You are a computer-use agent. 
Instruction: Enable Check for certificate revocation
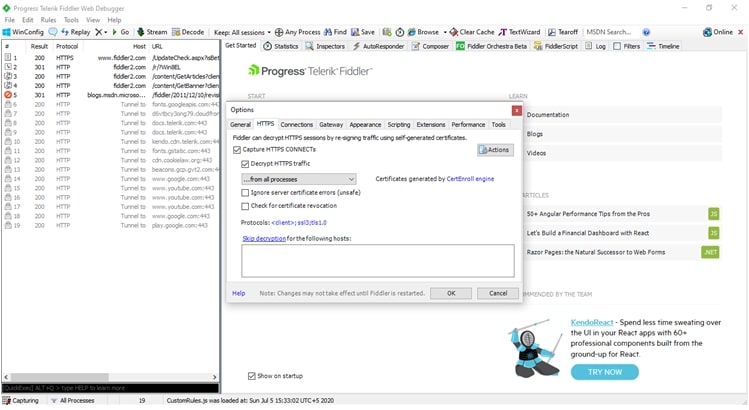[x=245, y=206]
